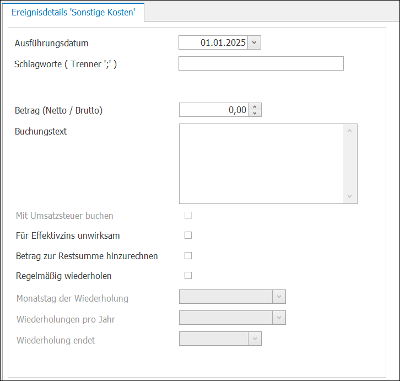Click the Betrag (Netto / Brutto) label
This screenshot has width=400, height=381.
pos(59,110)
